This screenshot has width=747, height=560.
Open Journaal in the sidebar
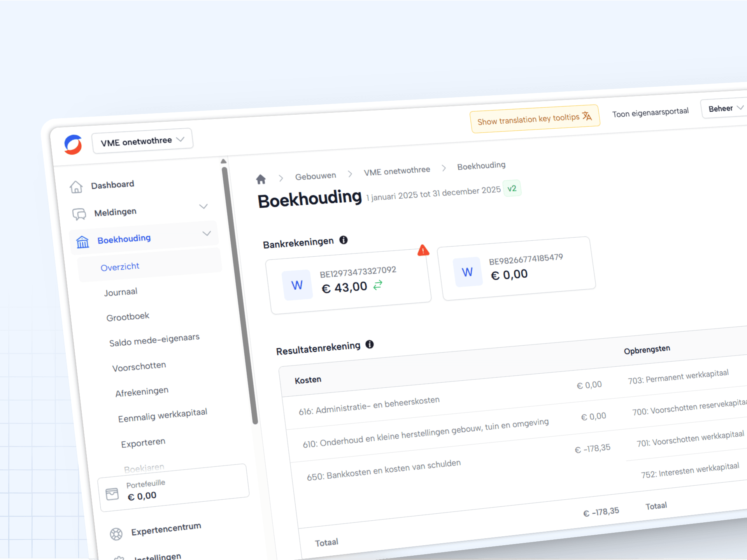click(121, 292)
